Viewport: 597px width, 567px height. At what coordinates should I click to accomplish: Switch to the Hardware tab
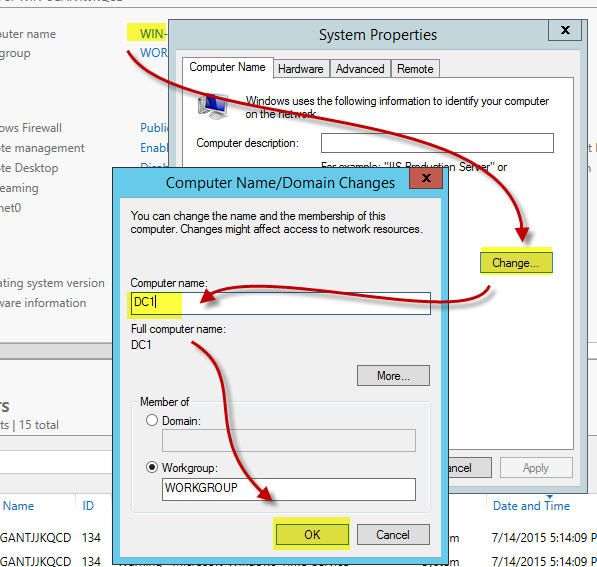pos(301,69)
